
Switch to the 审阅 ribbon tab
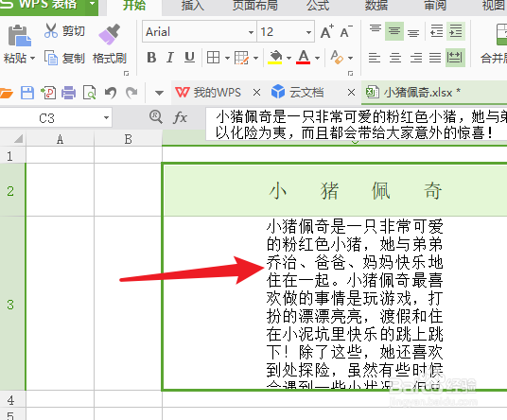tap(435, 5)
